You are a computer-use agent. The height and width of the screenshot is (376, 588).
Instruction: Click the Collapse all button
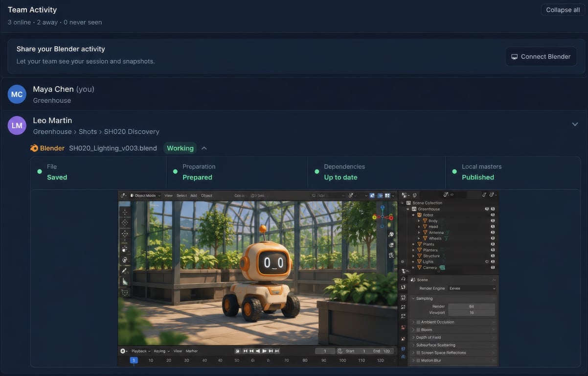coord(563,10)
